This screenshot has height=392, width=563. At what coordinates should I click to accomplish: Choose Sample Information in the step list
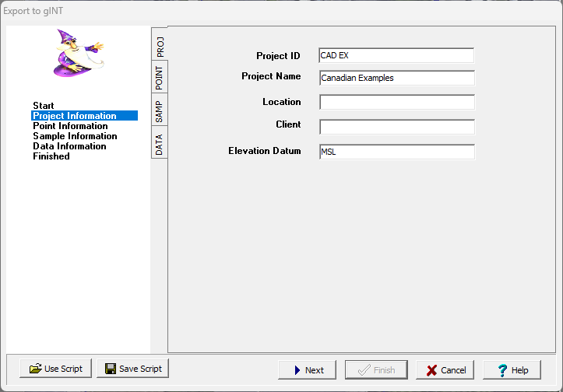click(75, 136)
